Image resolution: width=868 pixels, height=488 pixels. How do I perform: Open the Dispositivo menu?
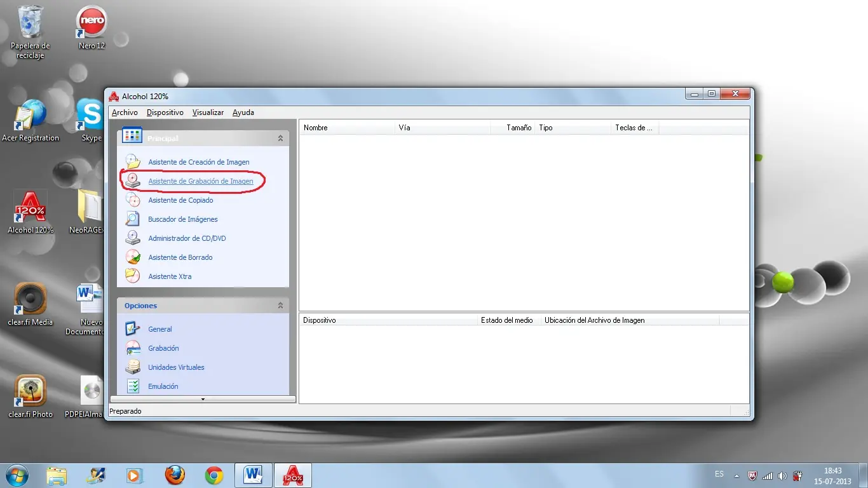click(x=165, y=112)
